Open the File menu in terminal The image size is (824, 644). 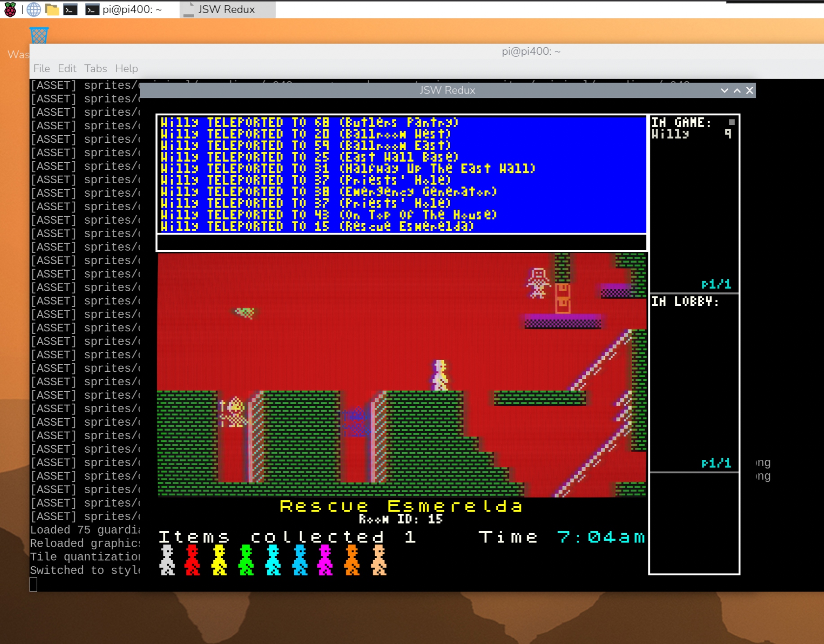click(x=41, y=68)
